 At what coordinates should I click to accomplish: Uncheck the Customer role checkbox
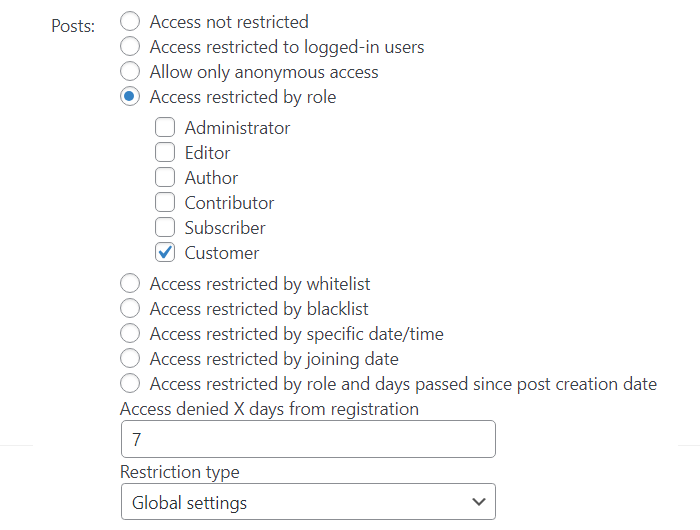tap(165, 252)
